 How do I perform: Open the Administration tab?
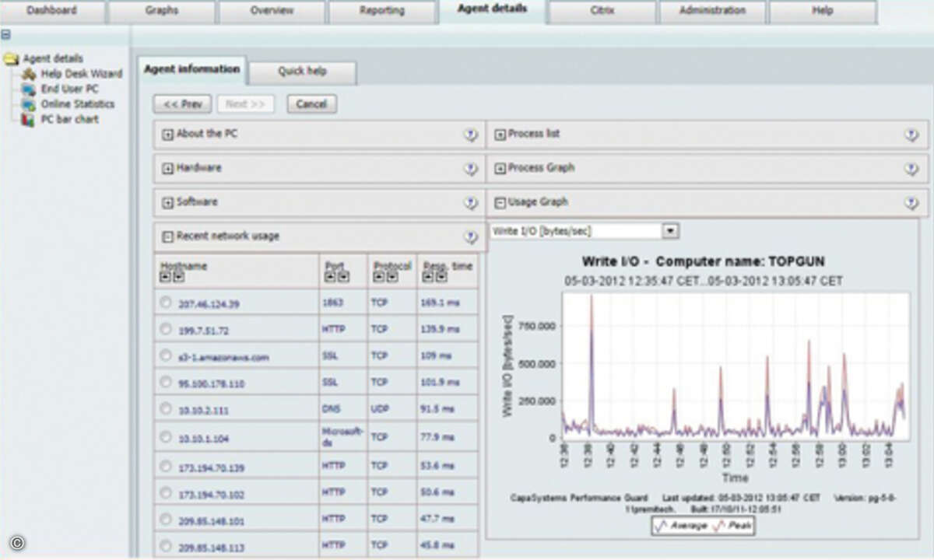pos(712,11)
